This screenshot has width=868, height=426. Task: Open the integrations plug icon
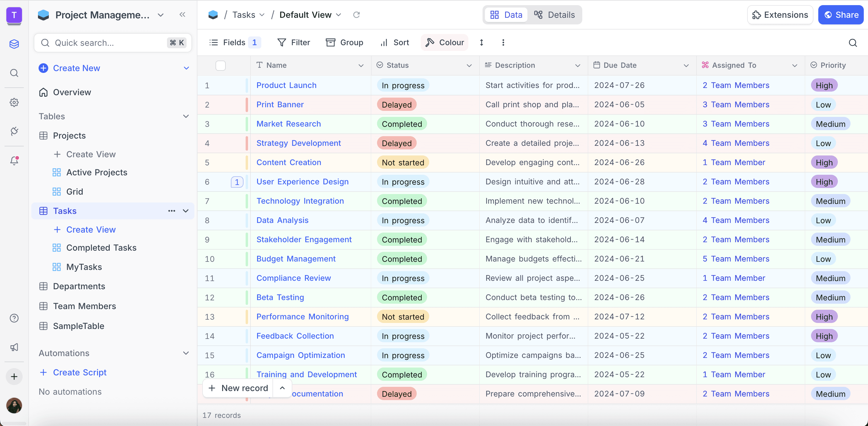point(14,131)
